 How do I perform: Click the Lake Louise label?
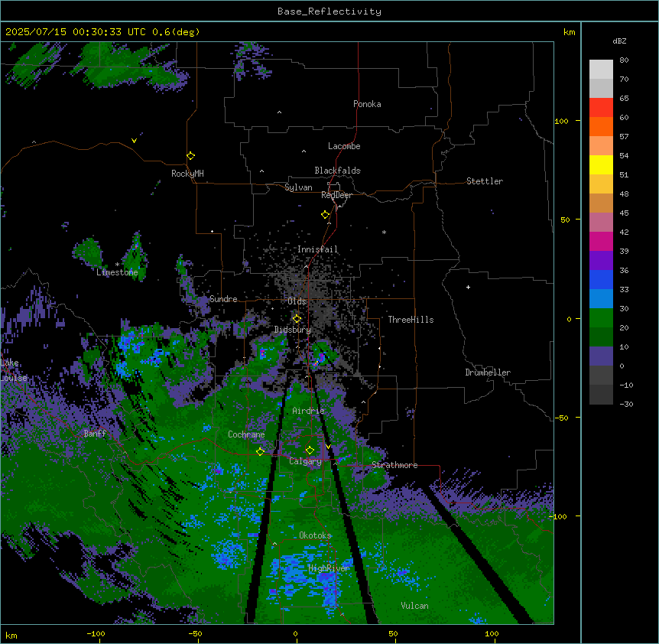pos(12,370)
